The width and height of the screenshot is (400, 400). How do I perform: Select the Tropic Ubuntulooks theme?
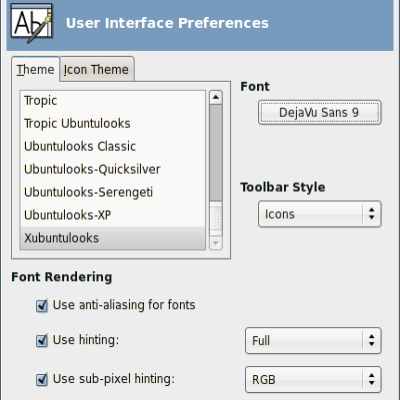[x=113, y=124]
